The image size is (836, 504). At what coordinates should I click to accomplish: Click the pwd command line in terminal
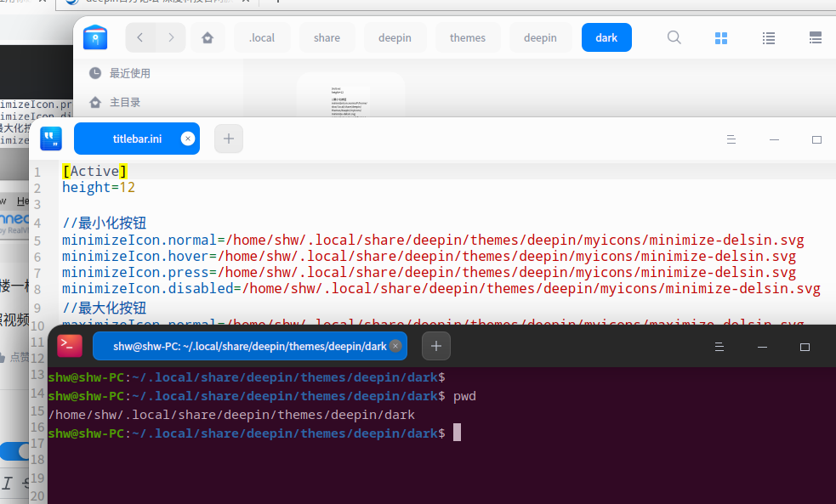point(262,396)
